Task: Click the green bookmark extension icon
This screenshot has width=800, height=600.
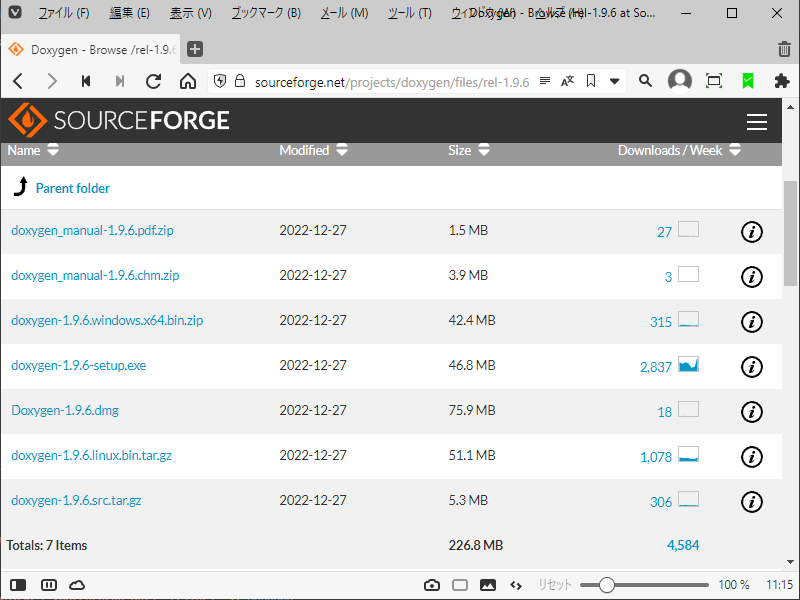Action: pos(748,81)
